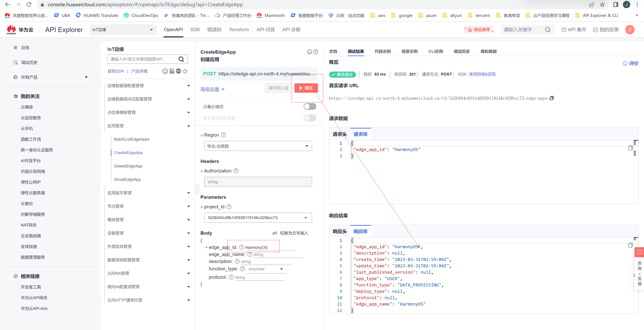Screen dimensions: 644x330
Task: Open help for the Region parameter
Action: (x=223, y=135)
